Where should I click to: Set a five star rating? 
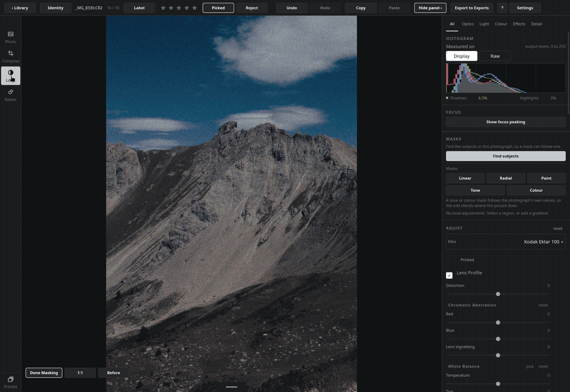195,8
